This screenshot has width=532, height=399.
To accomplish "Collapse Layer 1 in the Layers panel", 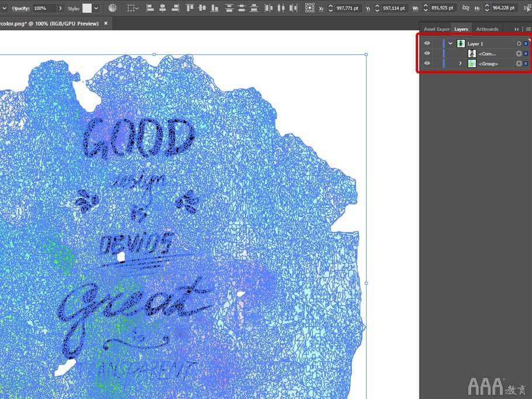I will tap(450, 43).
